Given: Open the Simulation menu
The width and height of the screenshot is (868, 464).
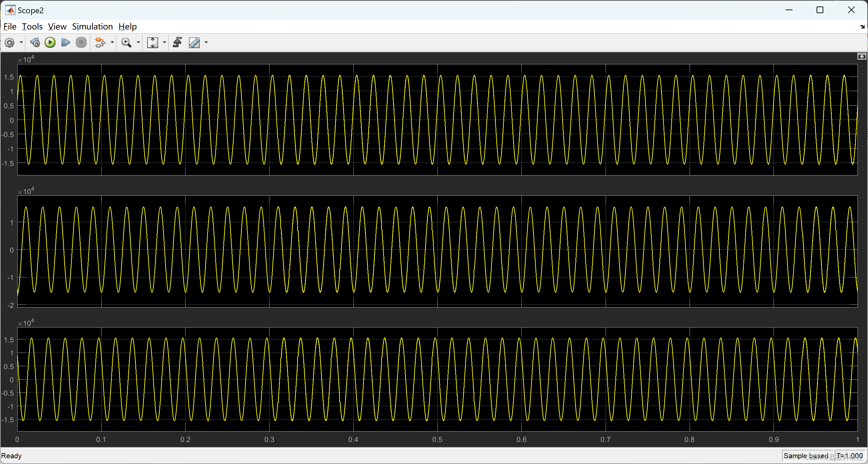Looking at the screenshot, I should coord(92,26).
